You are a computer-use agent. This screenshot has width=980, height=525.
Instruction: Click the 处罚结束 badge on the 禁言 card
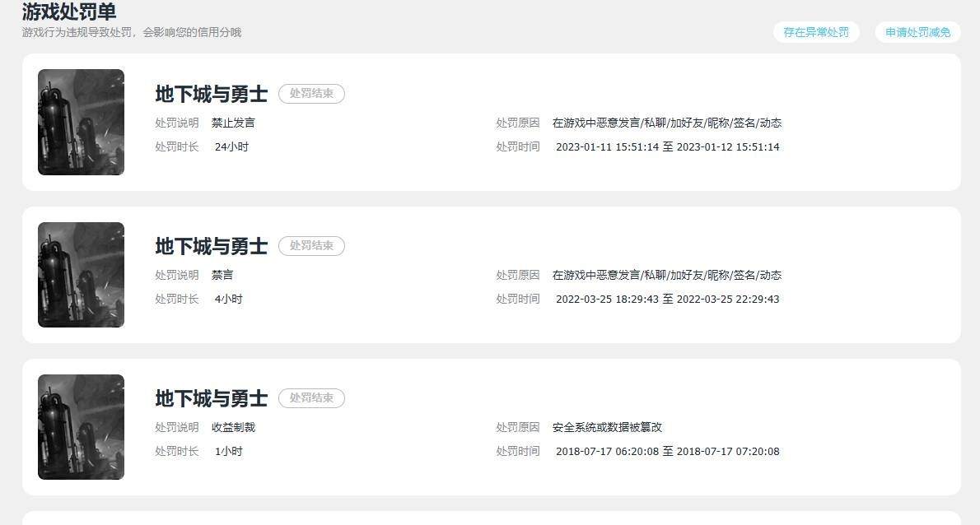click(x=311, y=246)
